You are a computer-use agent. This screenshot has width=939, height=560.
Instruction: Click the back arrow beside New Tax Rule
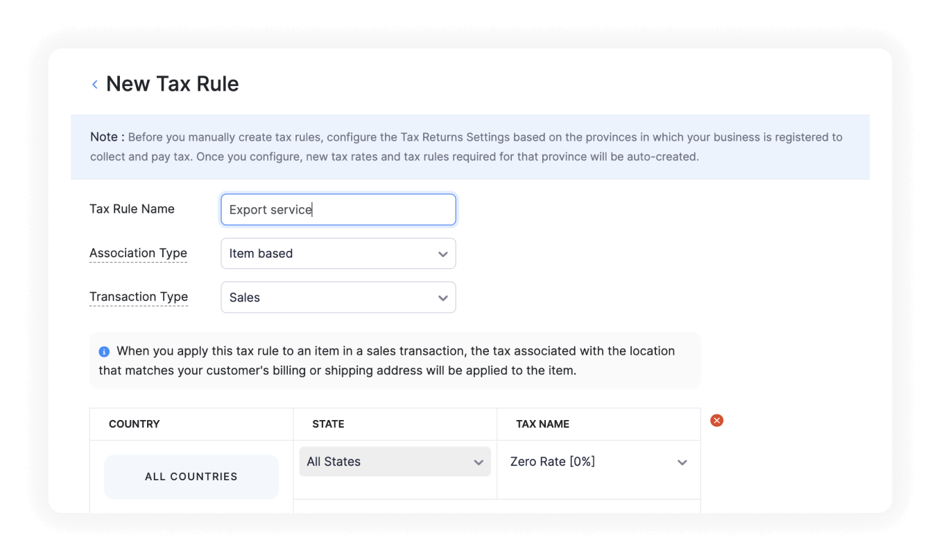(x=95, y=85)
